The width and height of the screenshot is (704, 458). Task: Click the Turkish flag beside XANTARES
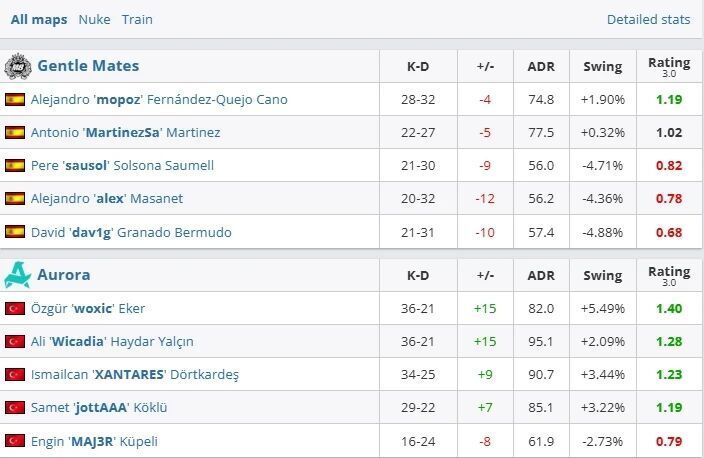[x=15, y=375]
